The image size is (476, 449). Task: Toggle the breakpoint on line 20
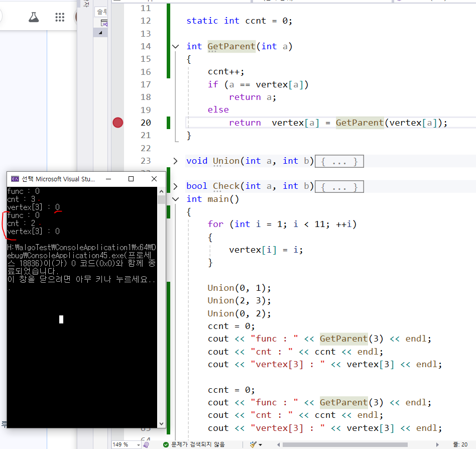point(118,123)
